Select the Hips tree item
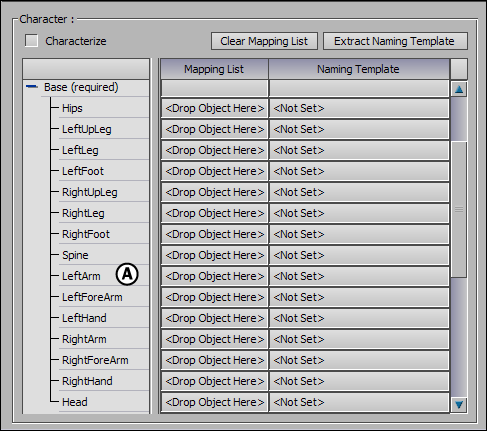Screen dimensions: 487x431 [x=72, y=108]
